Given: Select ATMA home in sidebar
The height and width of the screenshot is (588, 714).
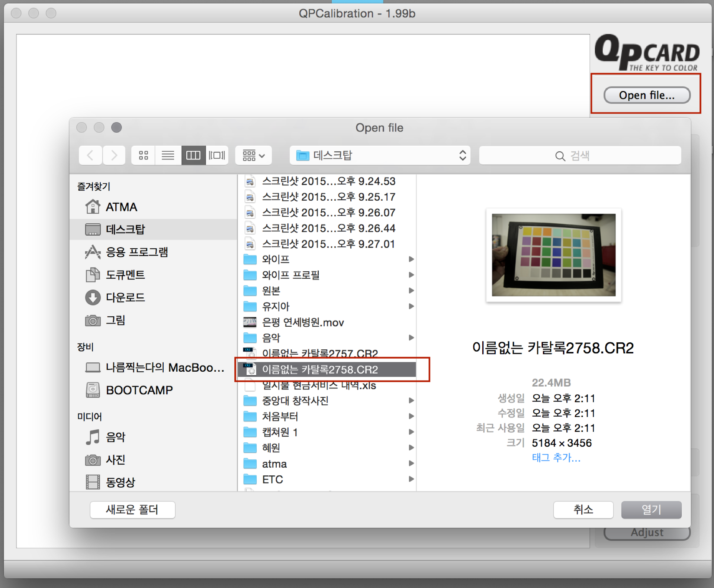Looking at the screenshot, I should (x=121, y=207).
